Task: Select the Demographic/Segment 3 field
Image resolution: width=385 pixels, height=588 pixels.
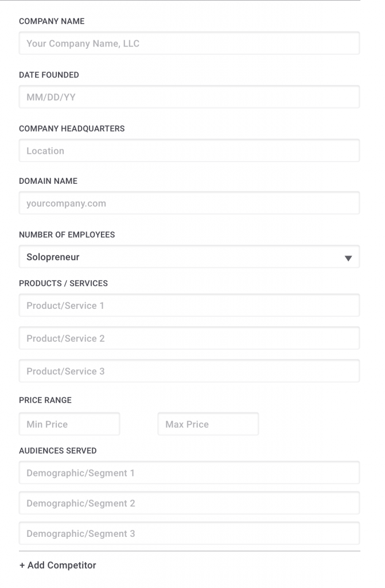Action: pyautogui.click(x=189, y=533)
